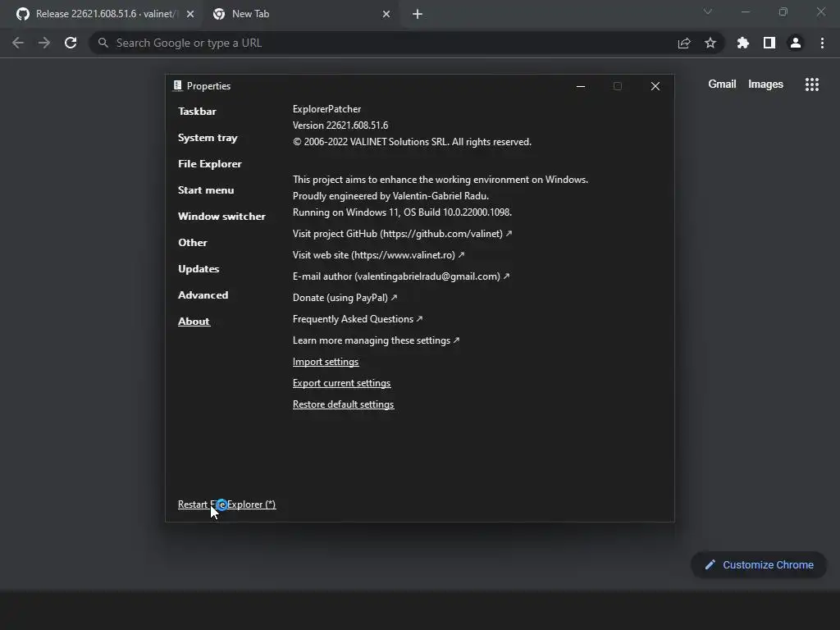Go to the Start menu settings section
Image resolution: width=840 pixels, height=630 pixels.
206,190
